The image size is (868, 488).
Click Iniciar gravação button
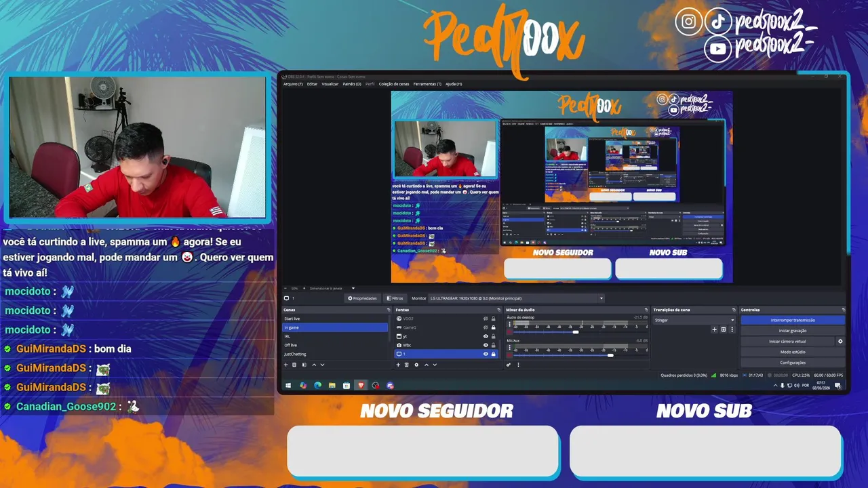pos(793,331)
